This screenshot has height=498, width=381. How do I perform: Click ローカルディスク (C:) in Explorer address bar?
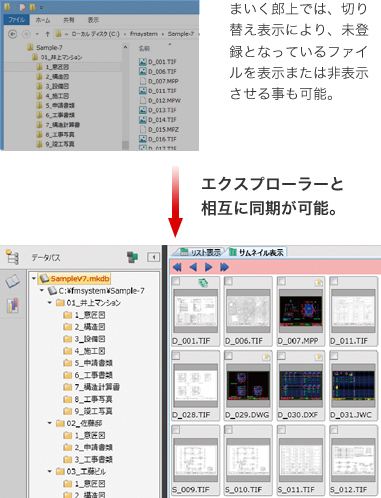95,34
